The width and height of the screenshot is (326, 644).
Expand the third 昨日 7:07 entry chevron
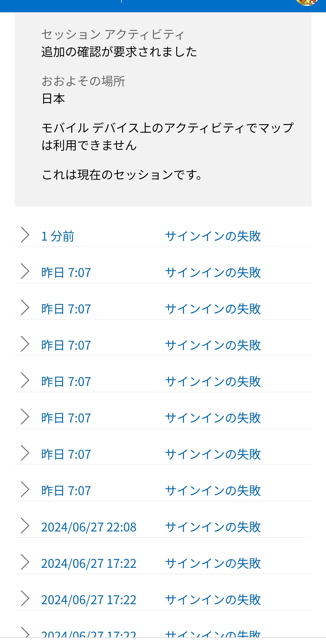[x=25, y=344]
